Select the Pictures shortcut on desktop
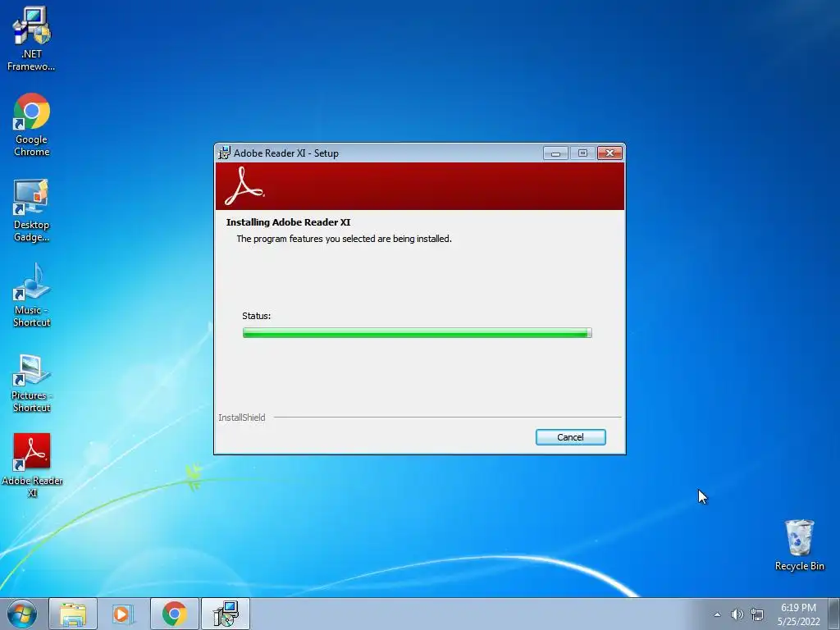The height and width of the screenshot is (630, 840). tap(32, 381)
